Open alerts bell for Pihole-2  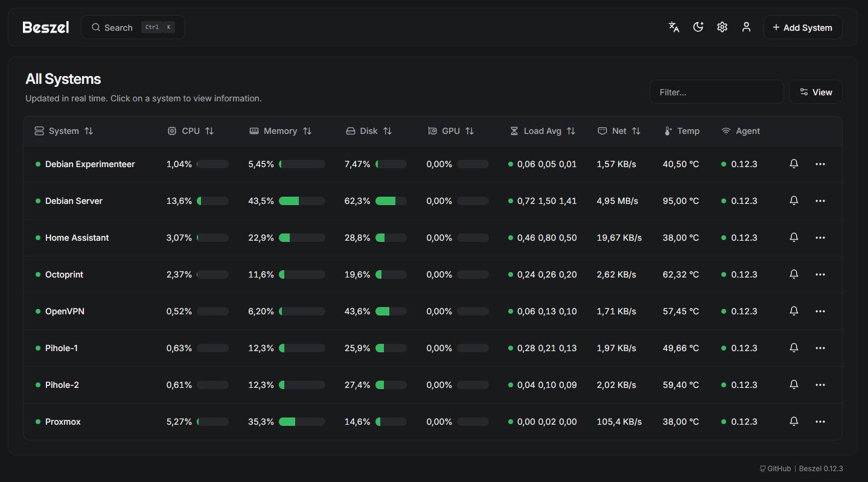coord(794,385)
